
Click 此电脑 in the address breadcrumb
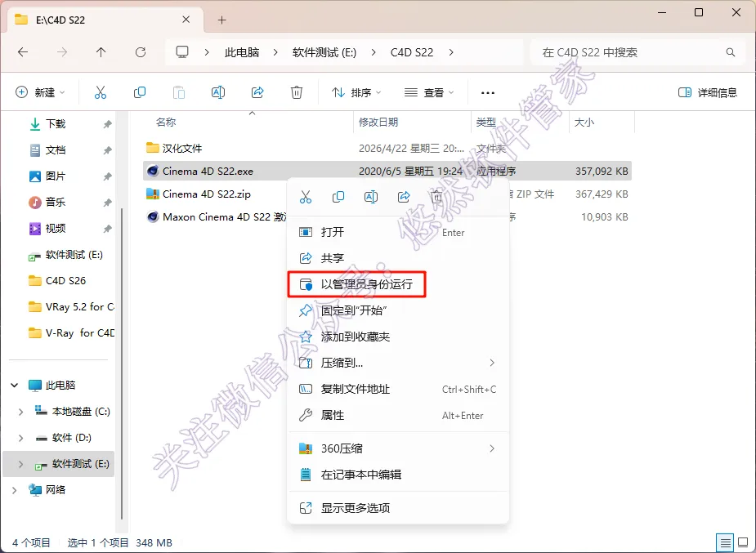tap(242, 52)
